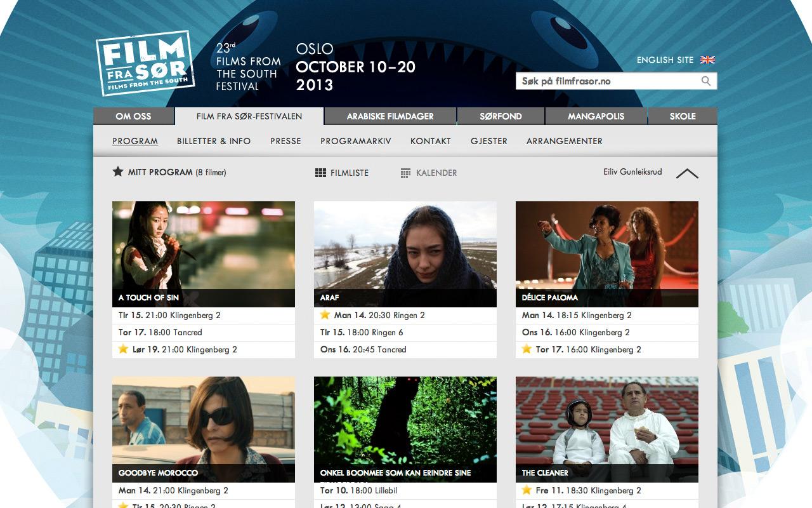Select the Tir 15. 21:00 Klingenberg 2 screening
The height and width of the screenshot is (508, 812).
[204, 315]
